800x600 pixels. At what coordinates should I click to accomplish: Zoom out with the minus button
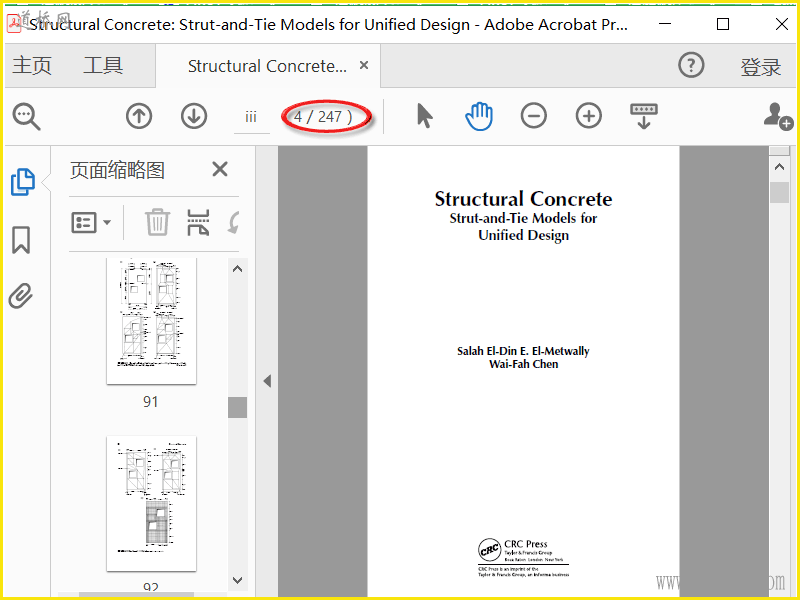pyautogui.click(x=534, y=116)
